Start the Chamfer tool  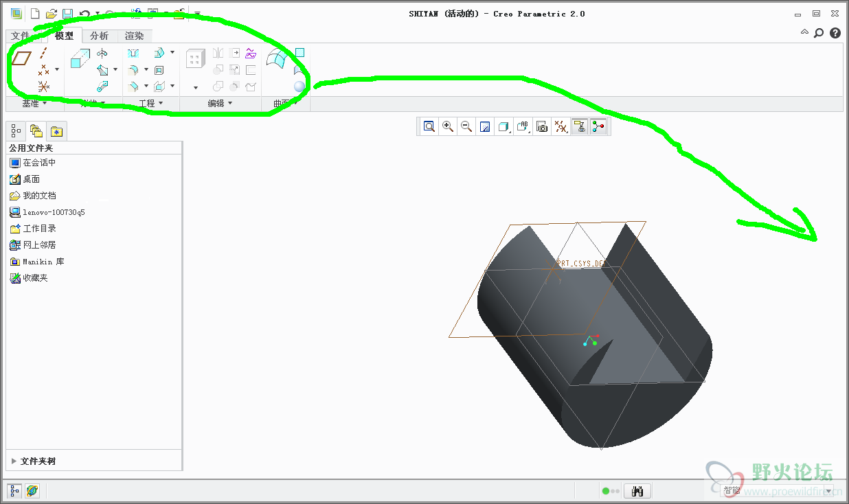point(133,87)
